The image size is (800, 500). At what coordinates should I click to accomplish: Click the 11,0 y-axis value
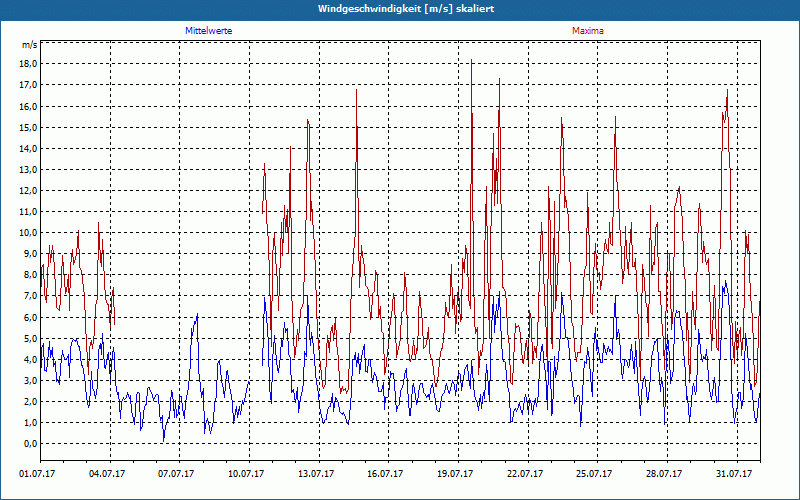[28, 211]
